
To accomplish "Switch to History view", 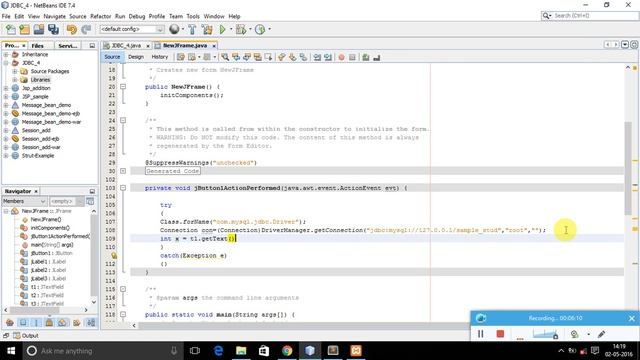I will [x=160, y=57].
